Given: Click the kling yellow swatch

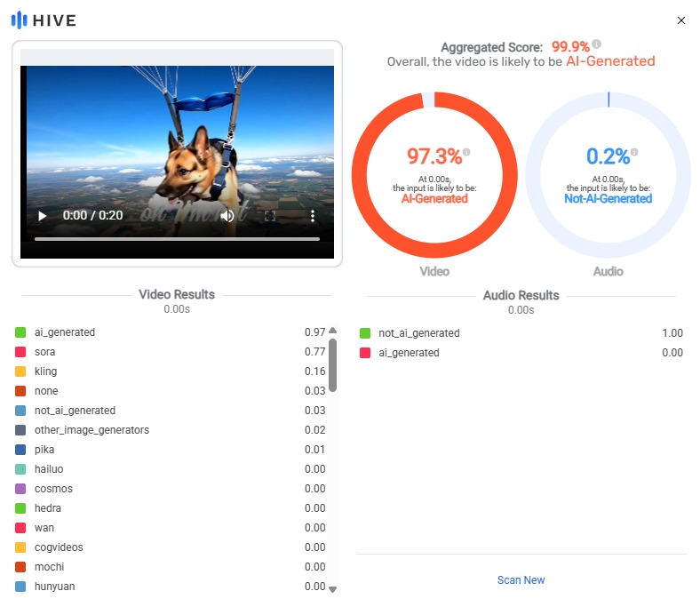Looking at the screenshot, I should tap(20, 371).
